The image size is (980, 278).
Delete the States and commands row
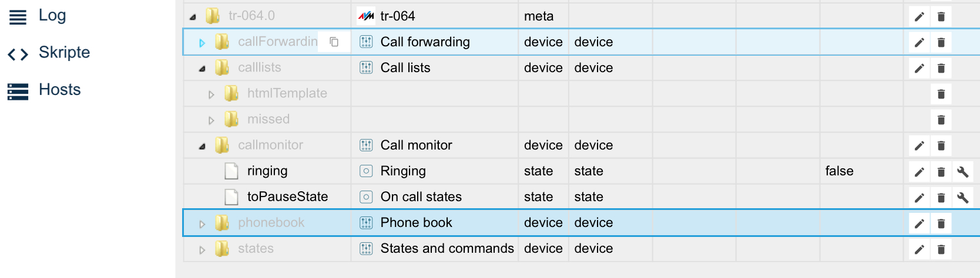[x=941, y=249]
